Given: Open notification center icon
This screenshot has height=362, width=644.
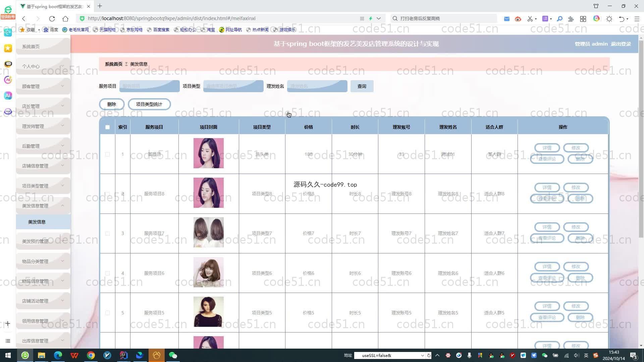Looking at the screenshot, I should [x=634, y=355].
